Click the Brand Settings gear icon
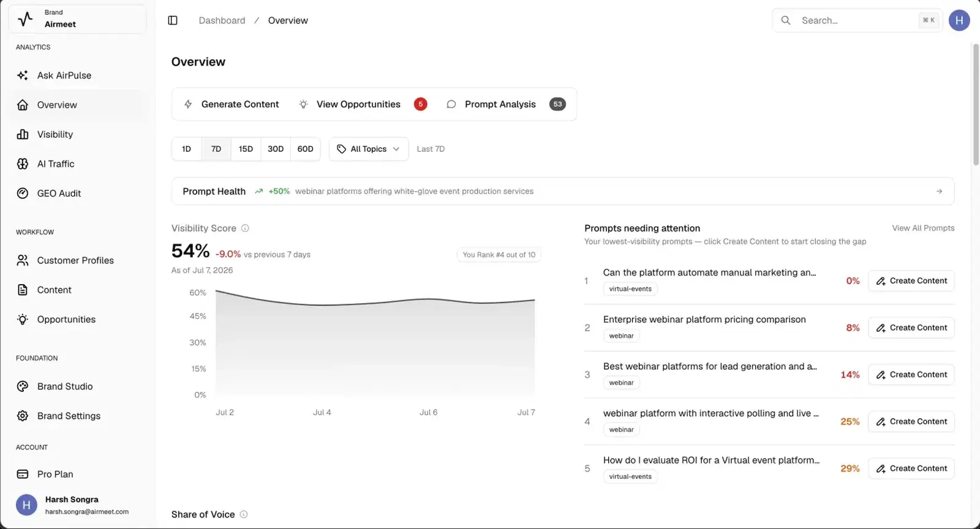Screen dimensions: 980x529 pos(23,416)
